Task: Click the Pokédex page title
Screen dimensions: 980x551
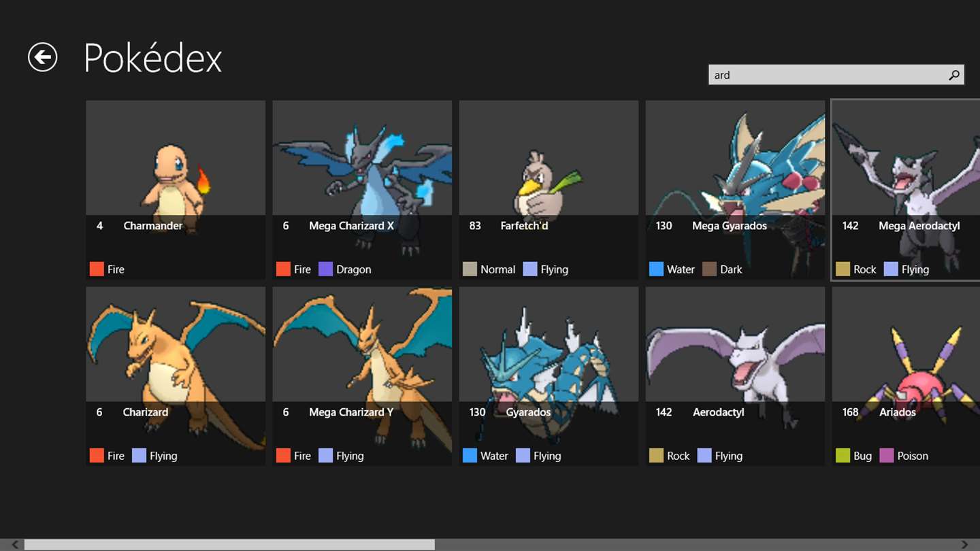Action: click(153, 58)
